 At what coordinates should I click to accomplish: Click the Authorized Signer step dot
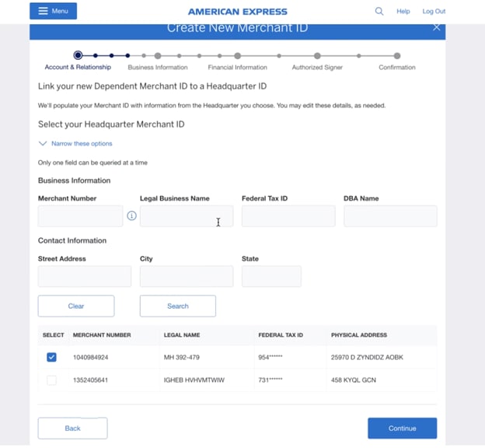pyautogui.click(x=317, y=56)
